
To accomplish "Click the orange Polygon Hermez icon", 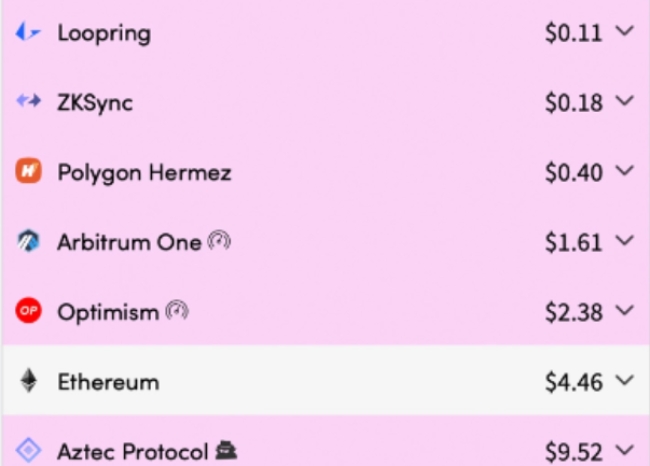I will tap(28, 170).
